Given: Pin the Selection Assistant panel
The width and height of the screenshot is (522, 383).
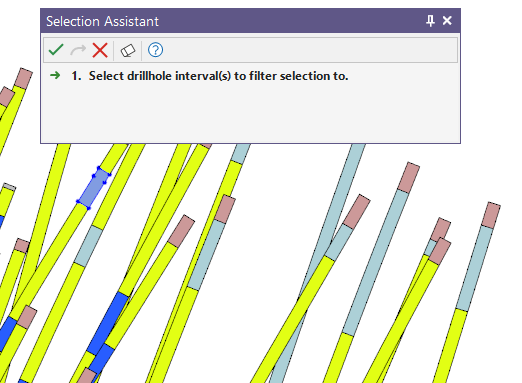Looking at the screenshot, I should tap(430, 21).
